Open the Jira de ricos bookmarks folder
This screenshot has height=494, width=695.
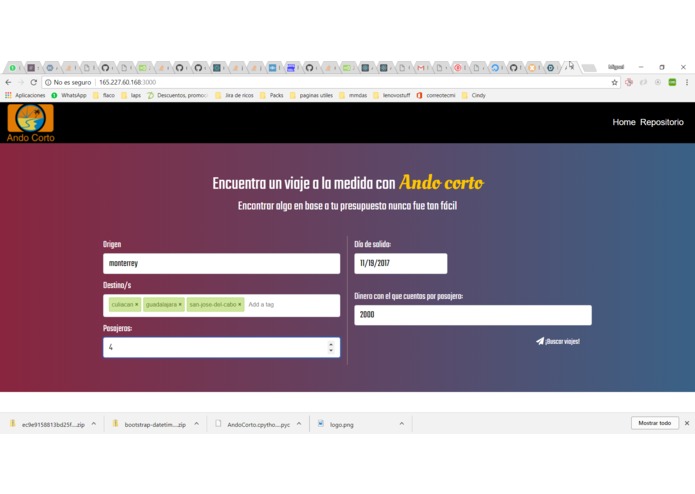234,95
